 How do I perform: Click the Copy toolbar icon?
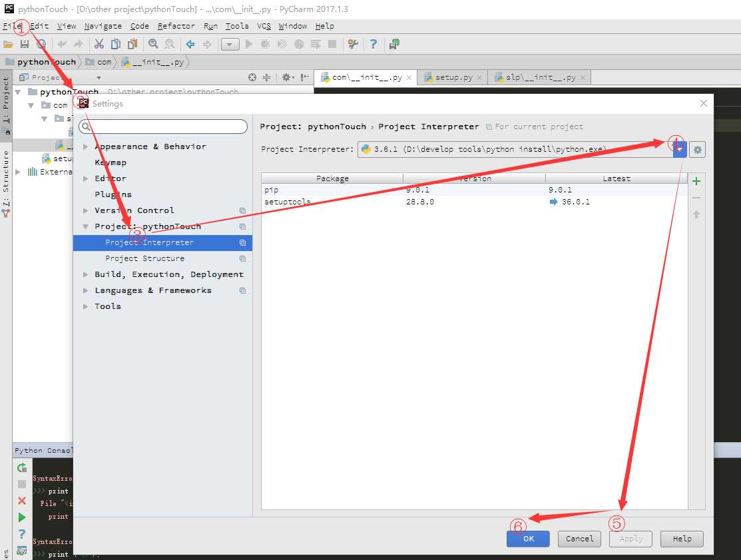click(115, 45)
